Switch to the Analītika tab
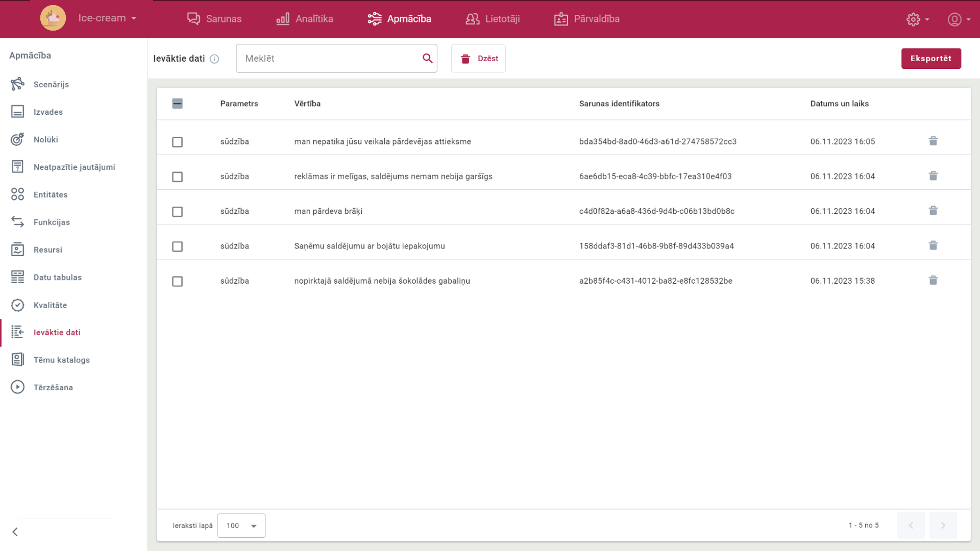980x551 pixels. point(305,19)
